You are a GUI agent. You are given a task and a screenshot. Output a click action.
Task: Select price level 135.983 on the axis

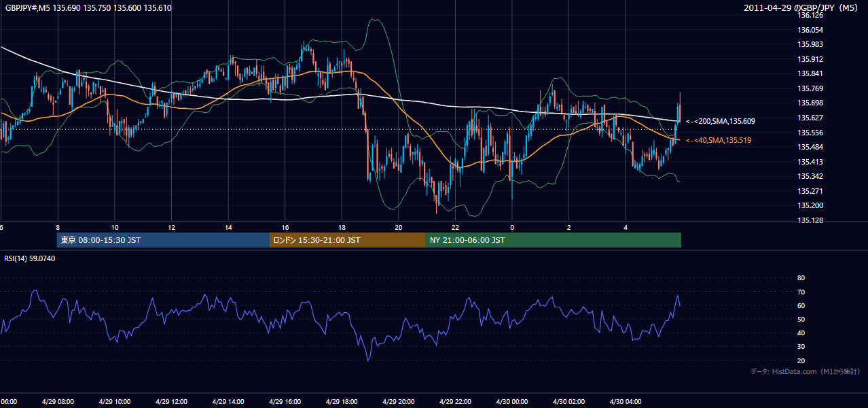coord(810,45)
